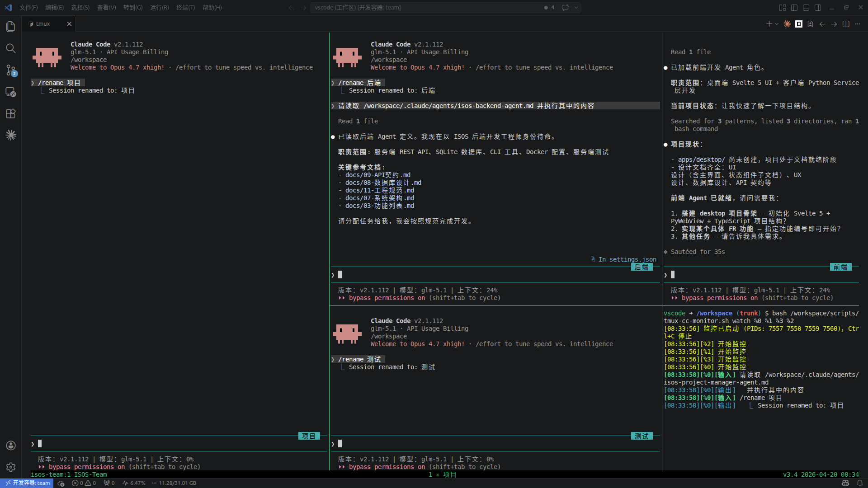Open the Source Control view
Screen dimensions: 868x488
click(11, 70)
